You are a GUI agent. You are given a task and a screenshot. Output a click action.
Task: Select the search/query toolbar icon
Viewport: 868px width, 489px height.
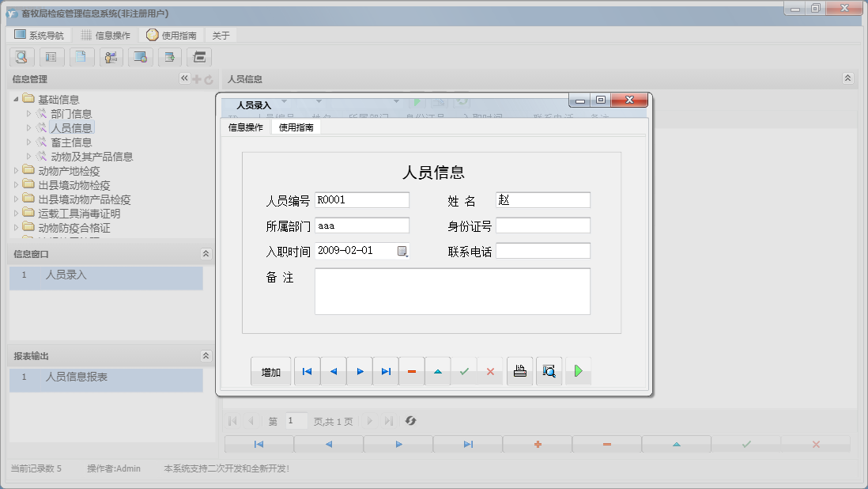tap(21, 57)
